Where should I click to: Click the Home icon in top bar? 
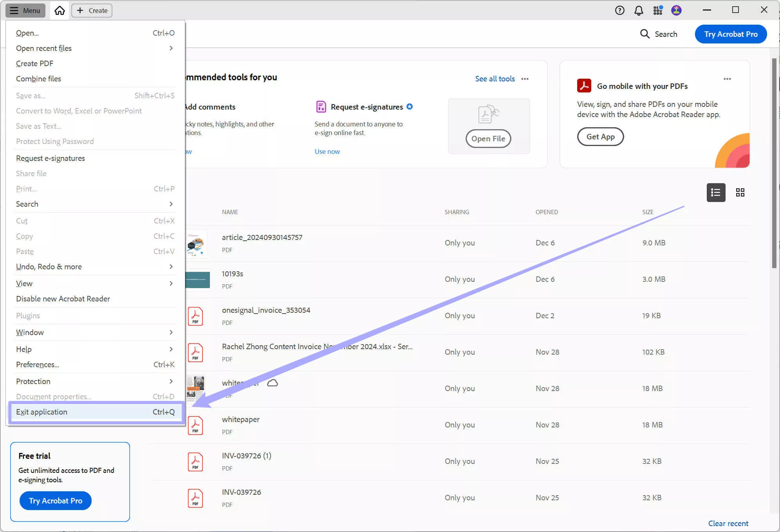click(60, 11)
